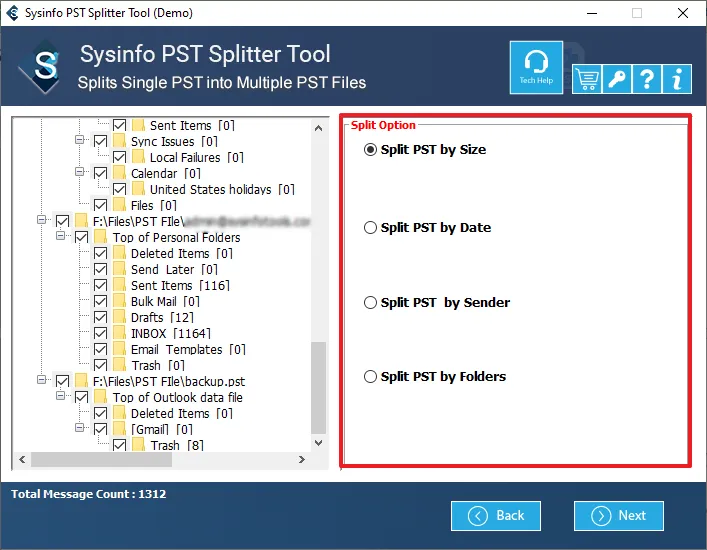Image resolution: width=707 pixels, height=550 pixels.
Task: Click folder icon beside backup.pst path
Action: tap(82, 381)
